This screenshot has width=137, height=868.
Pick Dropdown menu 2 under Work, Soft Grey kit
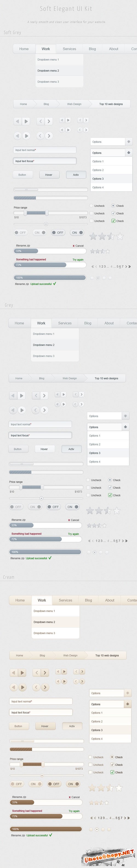coord(59,71)
